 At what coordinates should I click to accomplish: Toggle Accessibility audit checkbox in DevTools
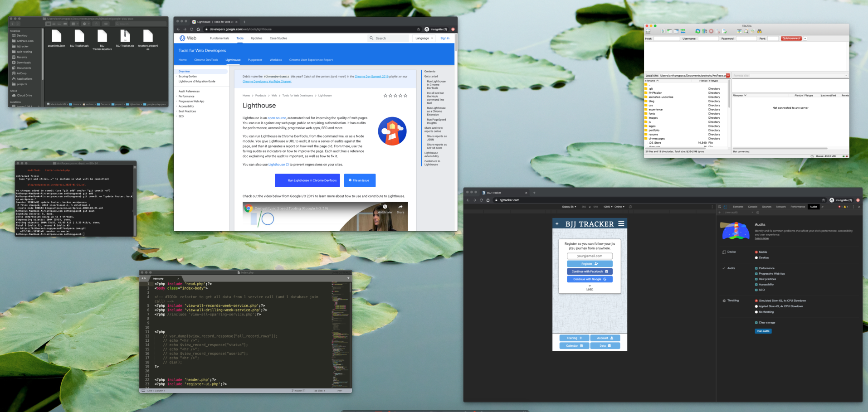(x=756, y=285)
